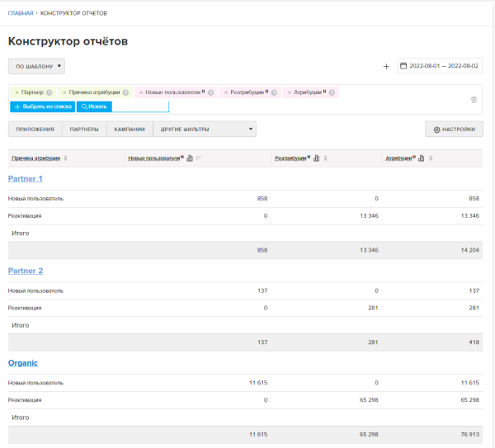
Task: Open Настройки with the gear button
Action: (x=454, y=130)
